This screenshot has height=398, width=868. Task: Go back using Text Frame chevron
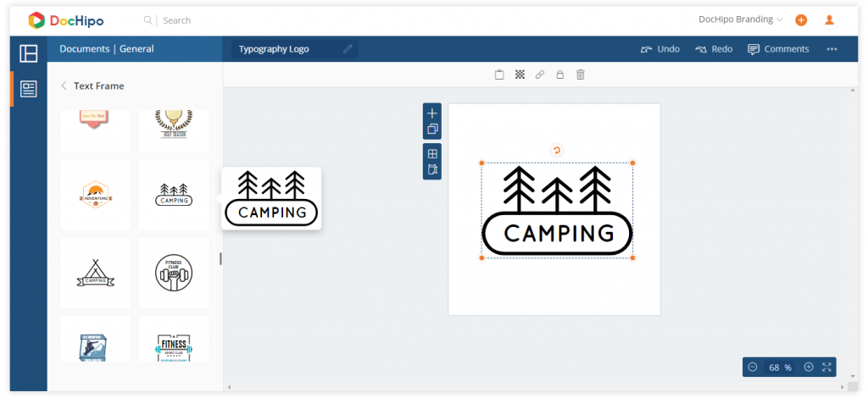(64, 86)
